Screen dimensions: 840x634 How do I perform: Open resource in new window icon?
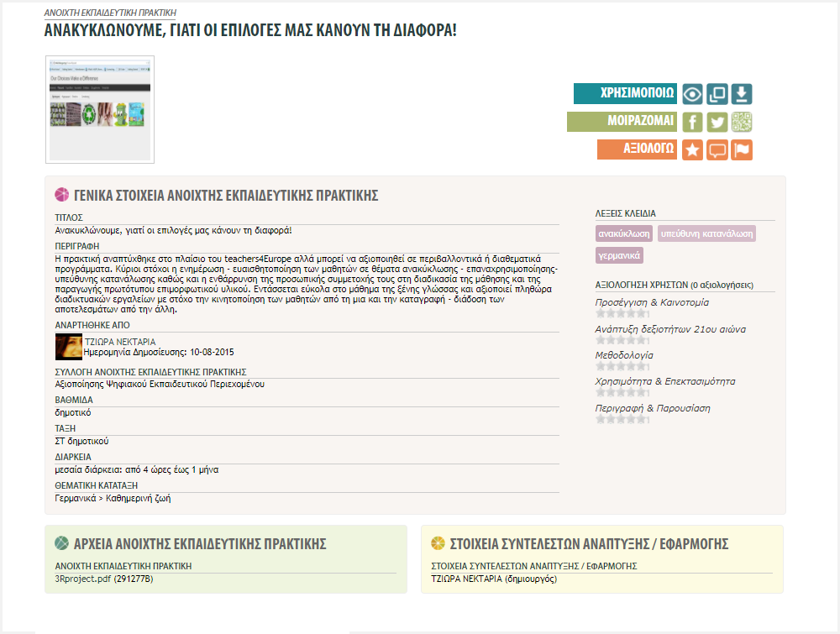(717, 94)
